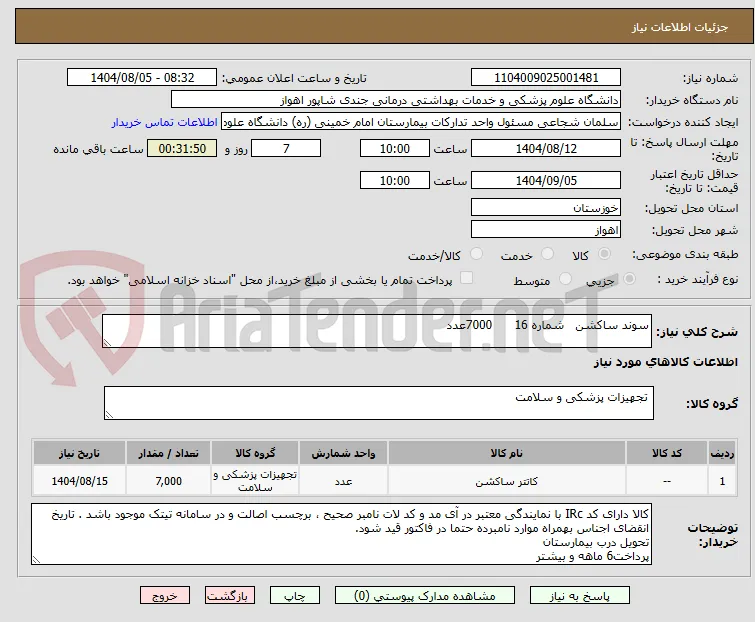Click the خروج exit button

click(x=165, y=596)
